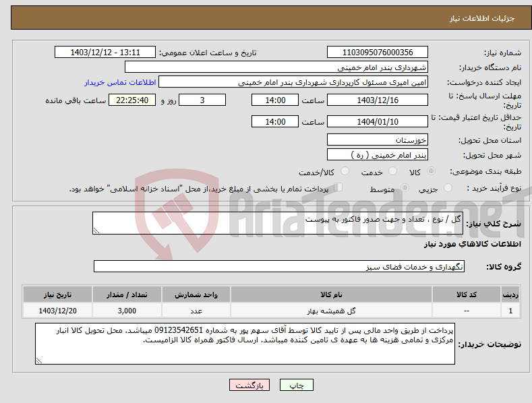The height and width of the screenshot is (403, 532).
Task: Click the table cell گل همیشه بهار
Action: (x=331, y=311)
